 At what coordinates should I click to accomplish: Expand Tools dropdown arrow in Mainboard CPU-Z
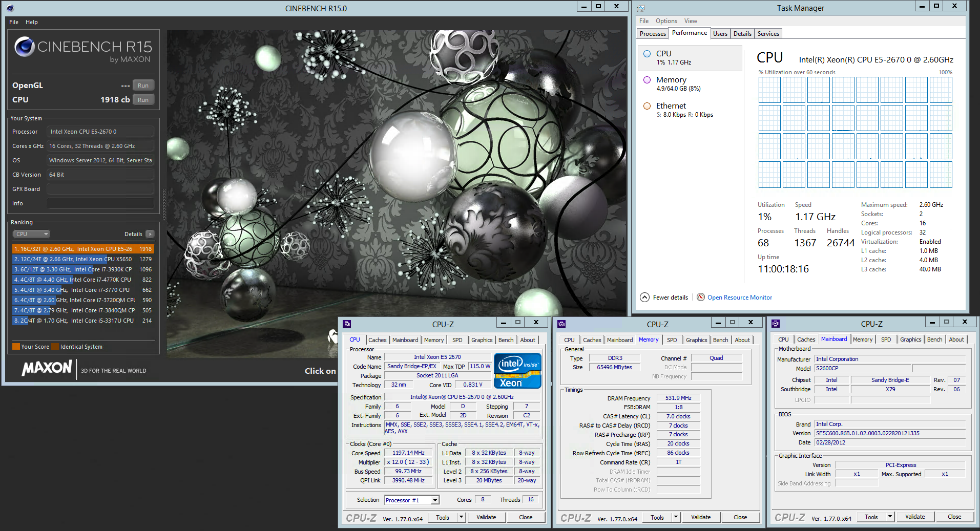[890, 517]
